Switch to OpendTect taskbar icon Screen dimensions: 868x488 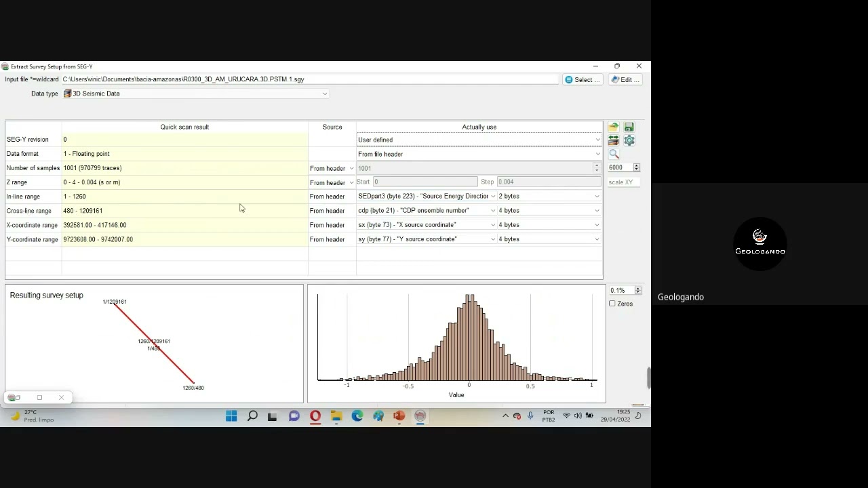pos(420,415)
